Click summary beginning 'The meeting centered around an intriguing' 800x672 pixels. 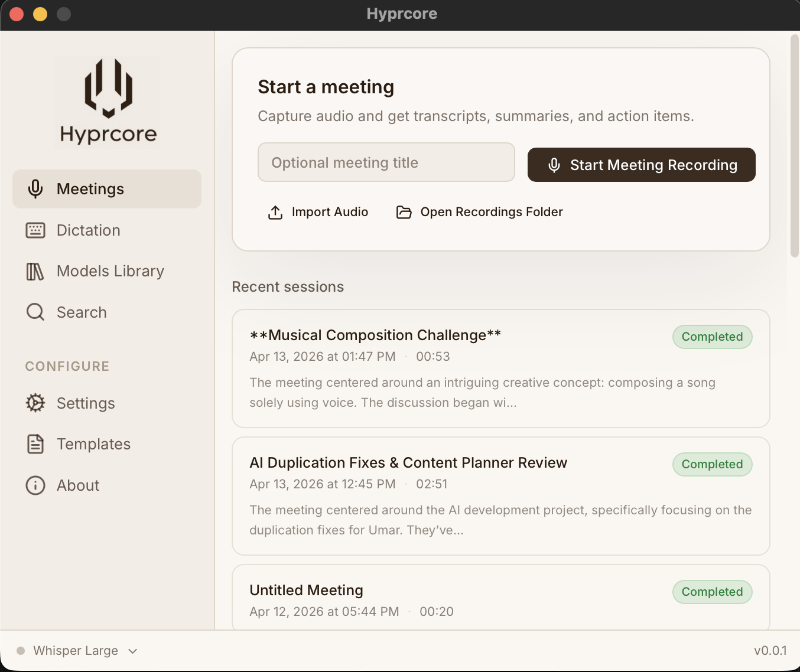tap(483, 393)
